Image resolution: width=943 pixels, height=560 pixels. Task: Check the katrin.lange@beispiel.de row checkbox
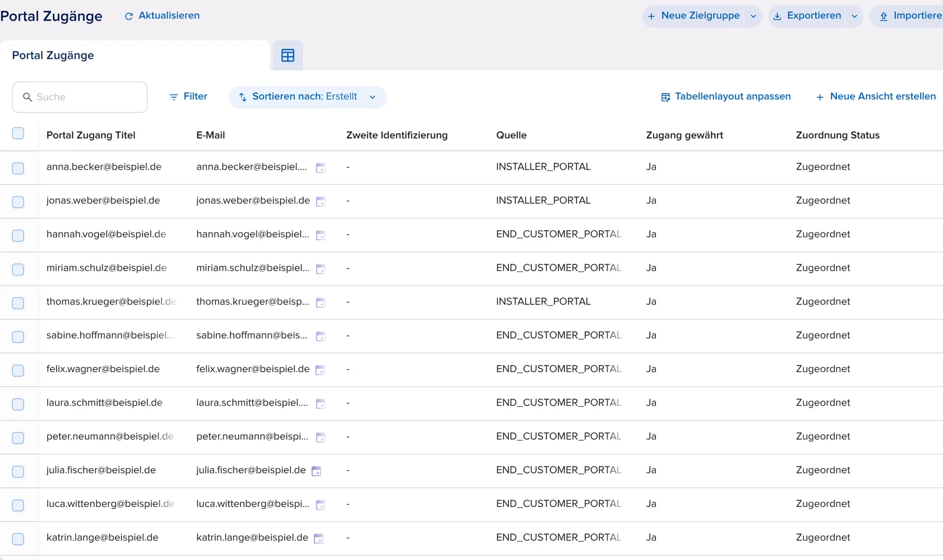click(18, 539)
